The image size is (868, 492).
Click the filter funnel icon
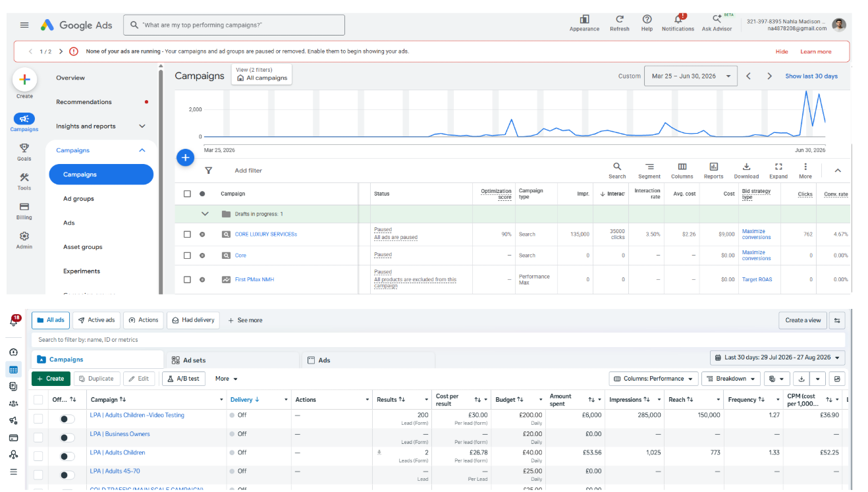209,171
